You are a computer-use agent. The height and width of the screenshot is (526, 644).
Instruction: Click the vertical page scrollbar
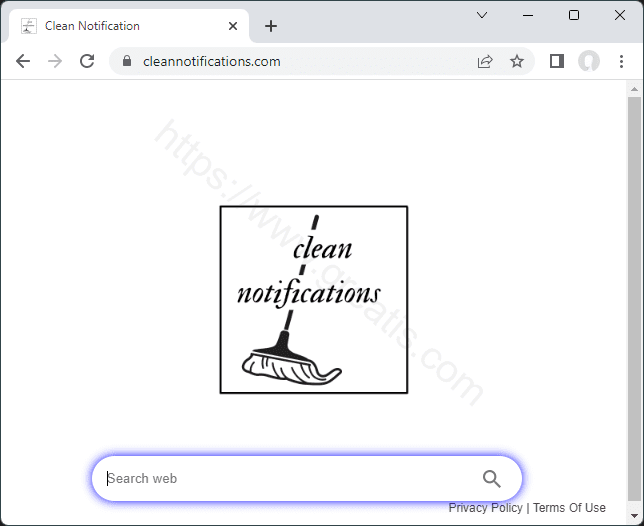click(x=634, y=300)
